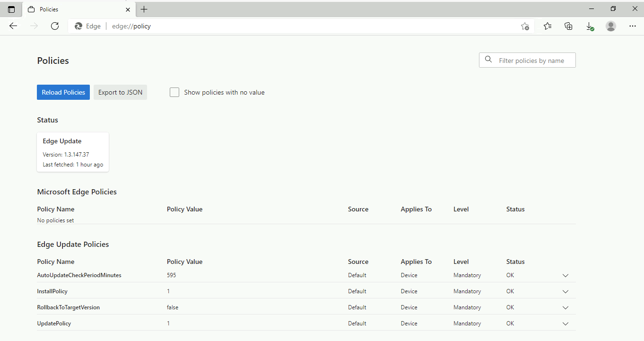
Task: Enable Show policies with no value
Action: coord(174,92)
